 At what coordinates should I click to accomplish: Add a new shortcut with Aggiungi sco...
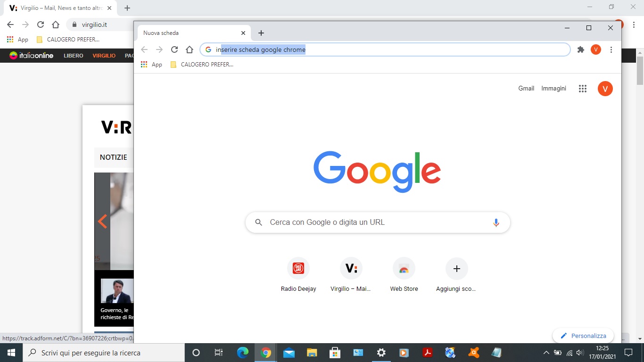[x=456, y=274]
